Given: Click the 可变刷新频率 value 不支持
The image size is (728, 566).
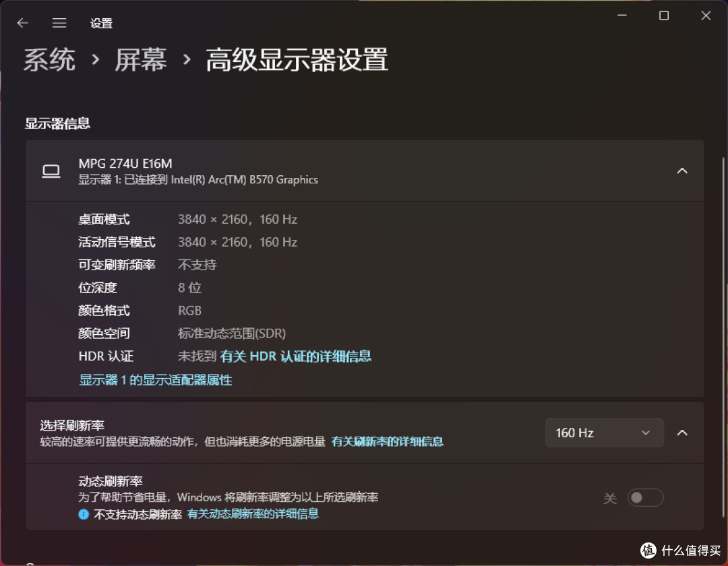Looking at the screenshot, I should (198, 265).
